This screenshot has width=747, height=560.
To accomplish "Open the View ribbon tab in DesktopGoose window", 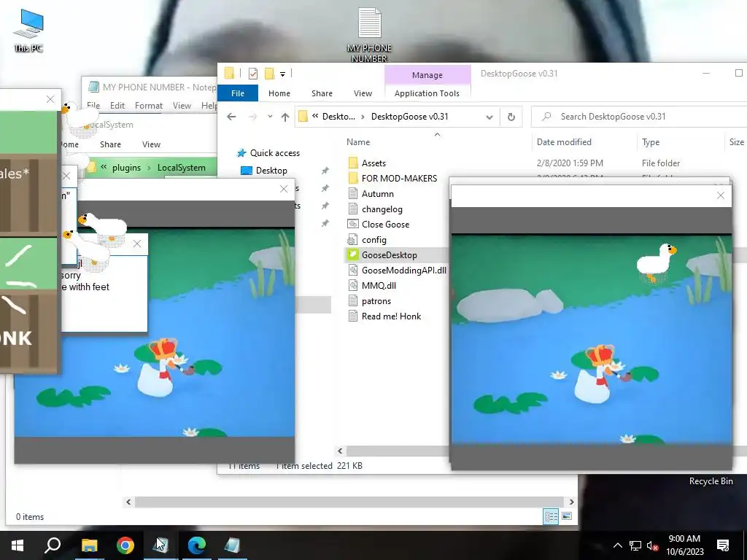I will coord(363,93).
